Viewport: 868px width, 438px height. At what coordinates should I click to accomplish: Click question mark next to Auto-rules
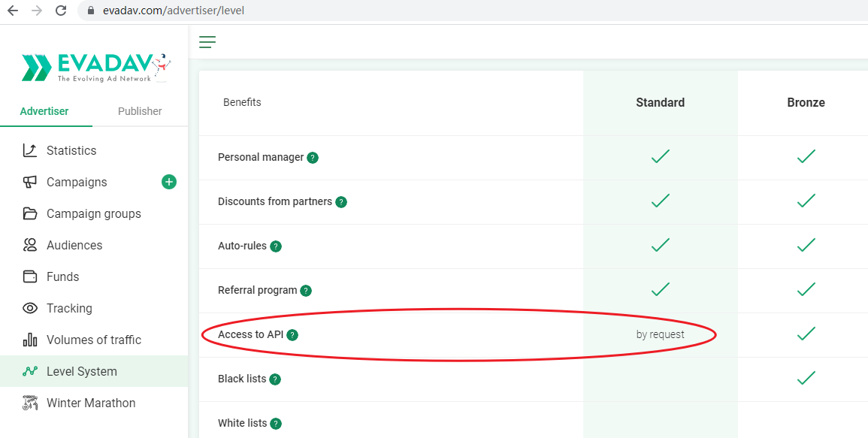276,246
